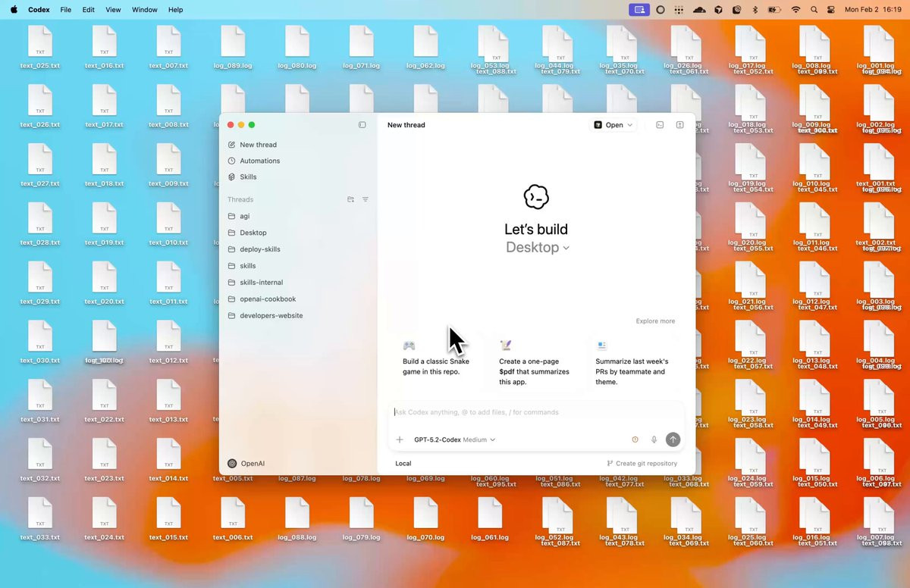Expand the Desktop folder in the Threads list
The height and width of the screenshot is (588, 910).
point(298,233)
